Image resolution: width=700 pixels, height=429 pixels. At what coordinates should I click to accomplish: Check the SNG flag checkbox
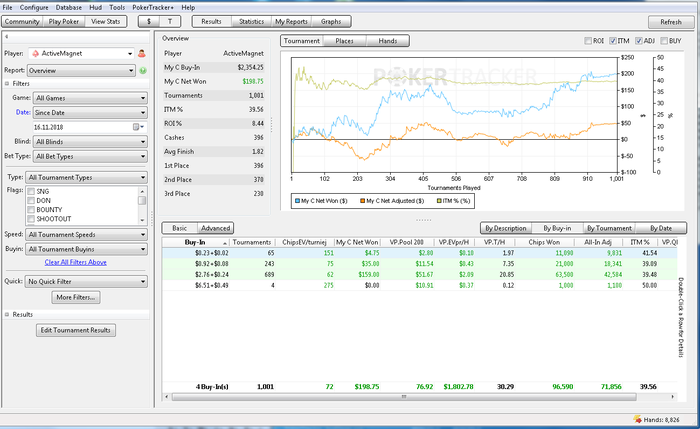(32, 190)
